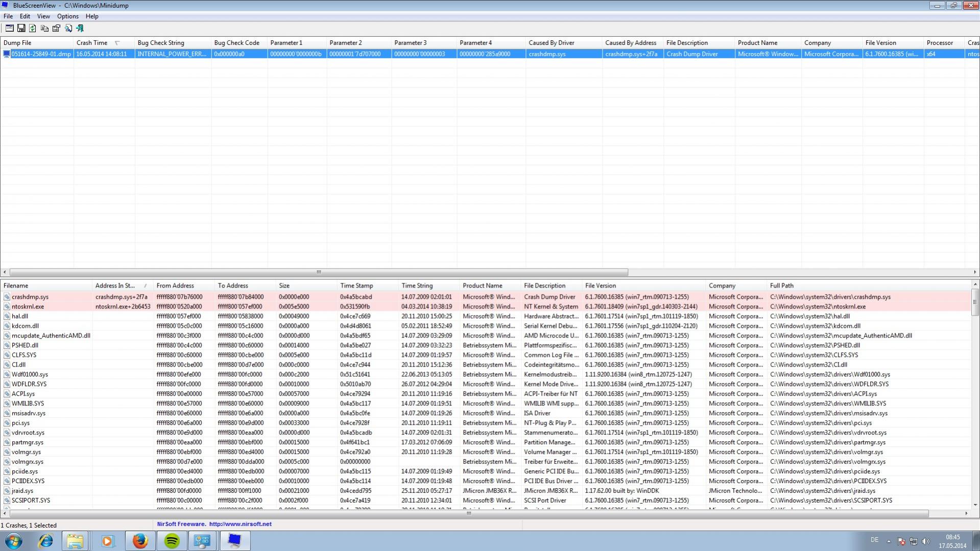
Task: Select the Wdf01000.sys row
Action: pyautogui.click(x=486, y=374)
